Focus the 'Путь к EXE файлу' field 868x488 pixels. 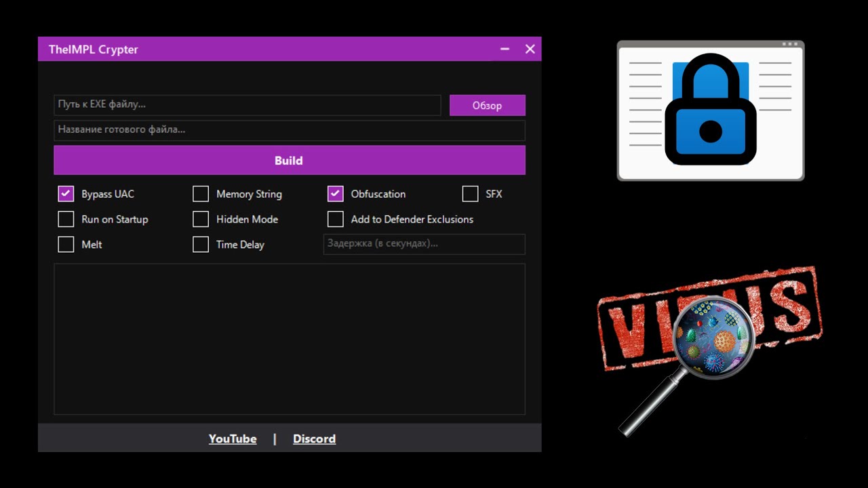pyautogui.click(x=248, y=105)
